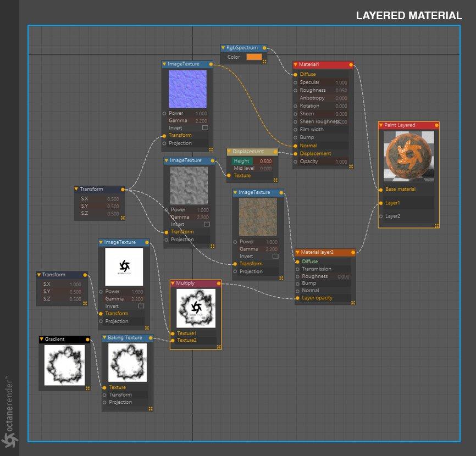Click the Baking Texture node output pin
The height and width of the screenshot is (456, 476).
(x=150, y=338)
